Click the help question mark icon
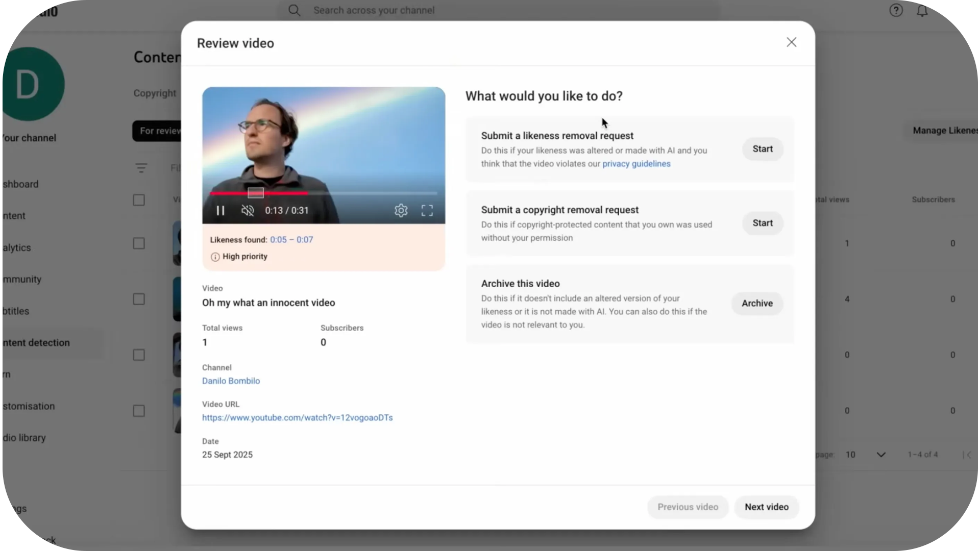Image resolution: width=980 pixels, height=551 pixels. (x=896, y=10)
